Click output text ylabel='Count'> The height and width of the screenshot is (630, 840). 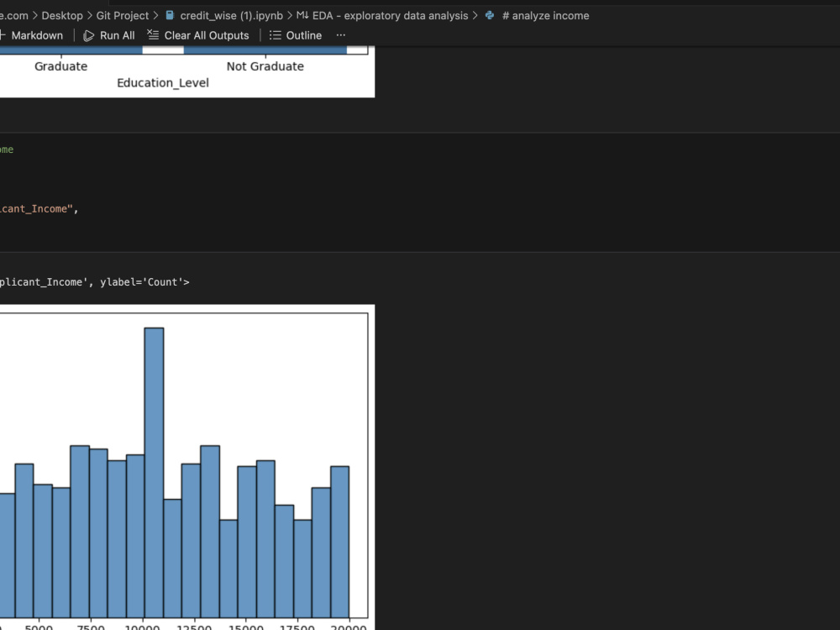point(144,282)
